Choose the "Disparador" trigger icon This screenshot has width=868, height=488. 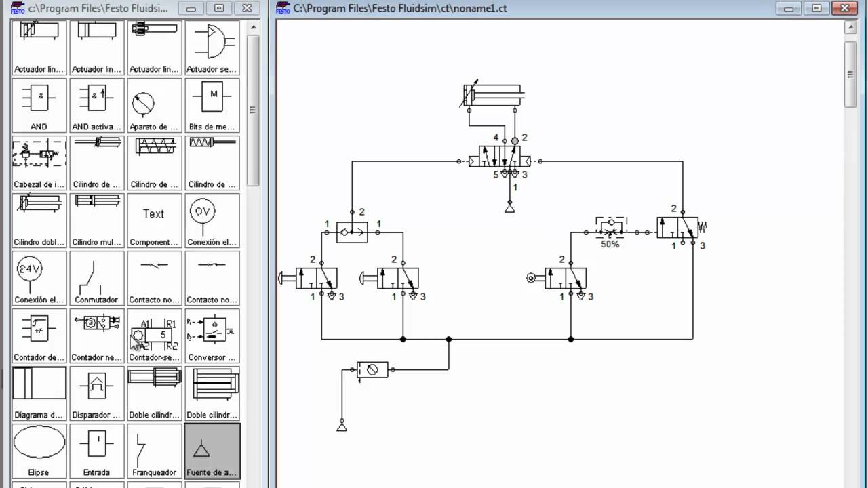(x=96, y=393)
